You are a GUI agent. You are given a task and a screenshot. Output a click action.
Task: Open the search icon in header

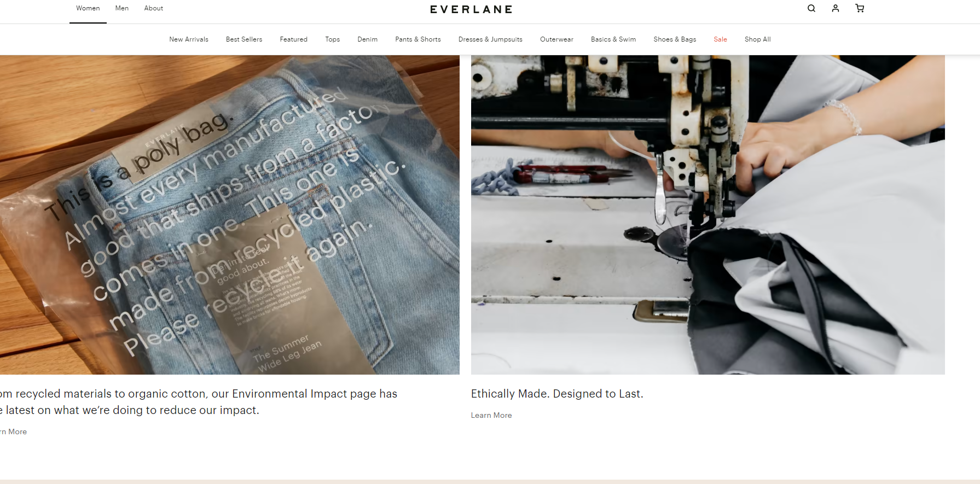(x=811, y=8)
